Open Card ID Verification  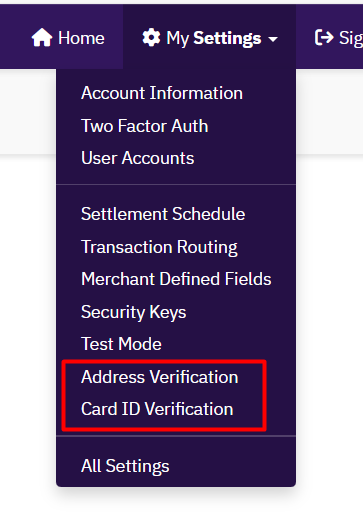click(x=157, y=409)
